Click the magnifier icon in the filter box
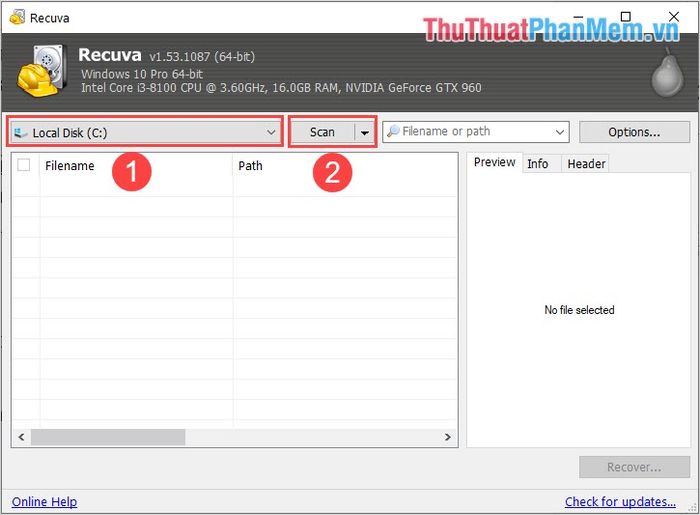The width and height of the screenshot is (700, 515). tap(393, 131)
